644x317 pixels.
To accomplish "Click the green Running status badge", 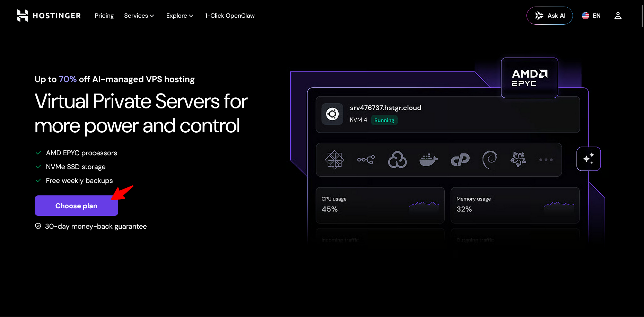I will click(384, 120).
